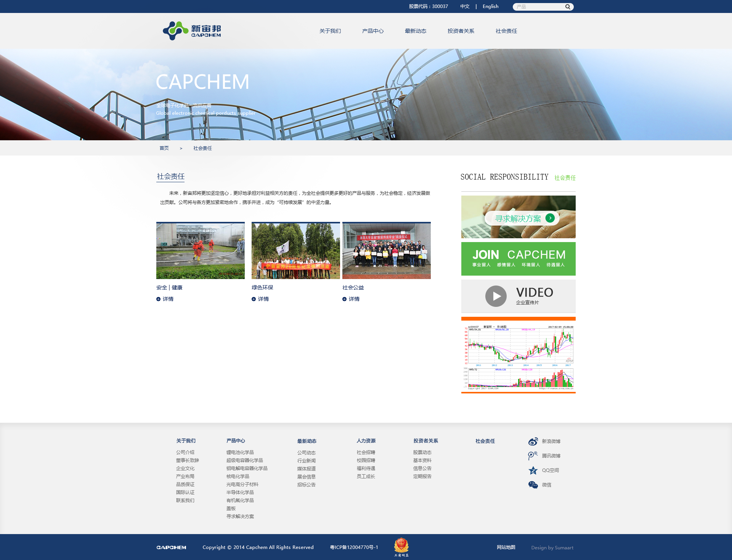Image resolution: width=732 pixels, height=560 pixels.
Task: Open 半导体化学品 footer link
Action: (x=240, y=493)
